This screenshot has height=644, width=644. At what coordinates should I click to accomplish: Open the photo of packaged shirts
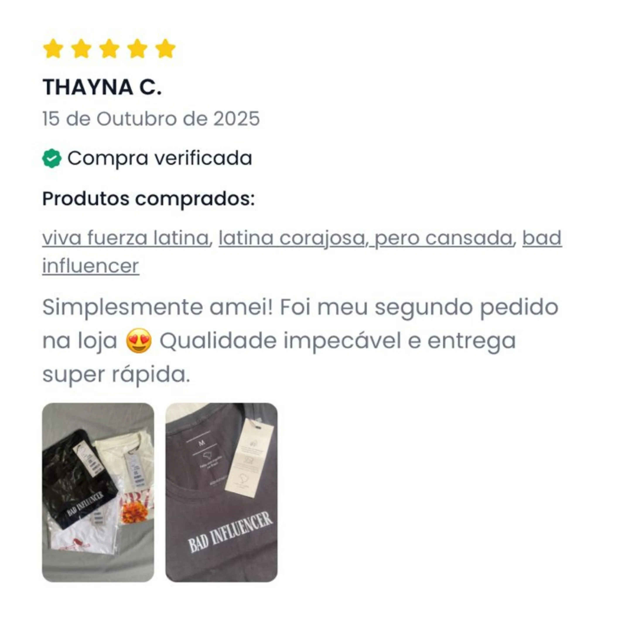[x=98, y=493]
